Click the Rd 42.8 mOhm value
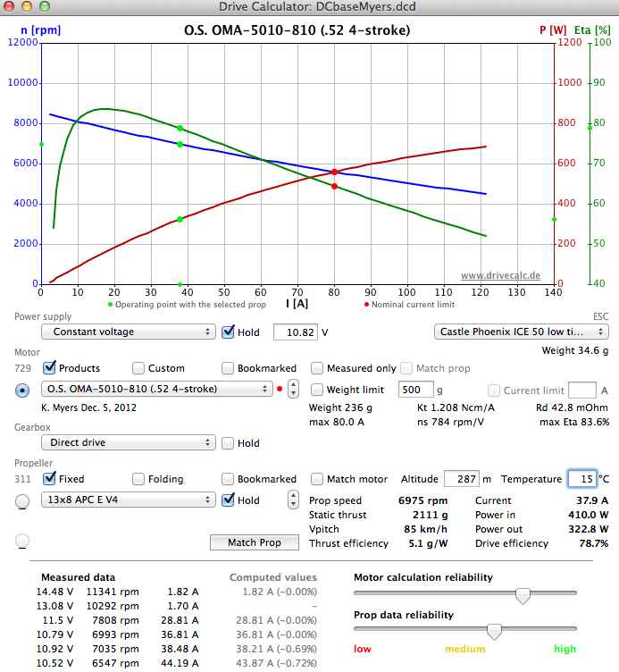This screenshot has width=619, height=672. click(572, 407)
